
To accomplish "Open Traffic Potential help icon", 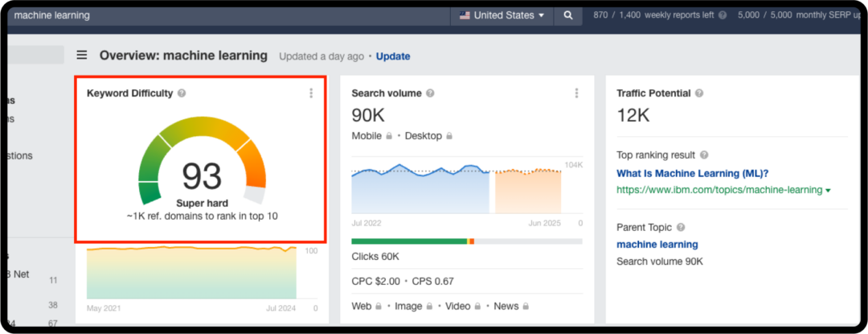I will pyautogui.click(x=699, y=93).
